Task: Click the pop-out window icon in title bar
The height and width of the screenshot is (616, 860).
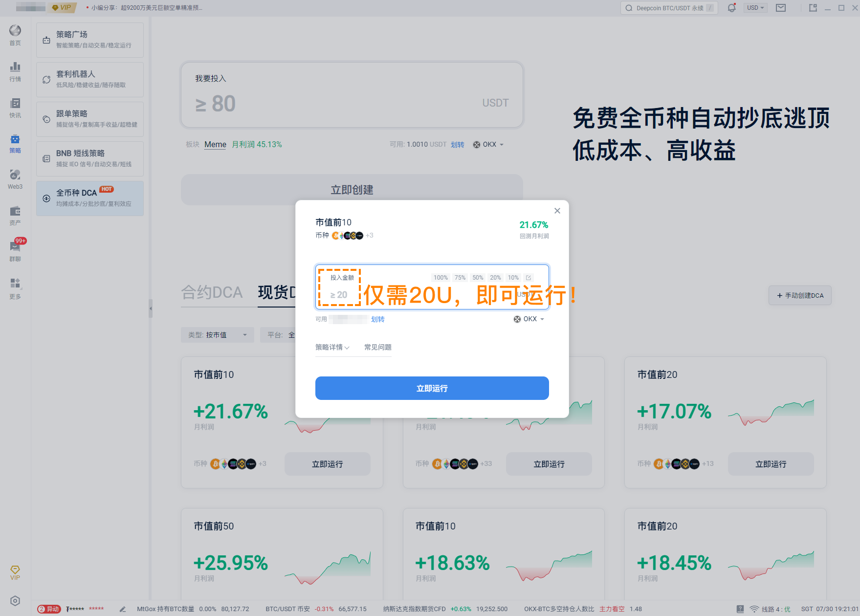Action: pyautogui.click(x=813, y=8)
